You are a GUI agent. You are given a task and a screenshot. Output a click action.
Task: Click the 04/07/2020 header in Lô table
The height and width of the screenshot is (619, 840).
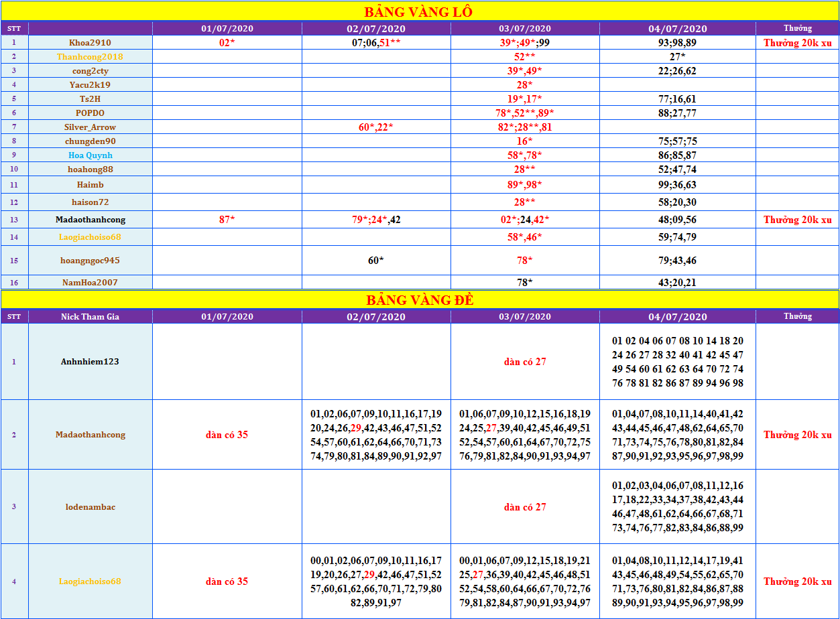(x=678, y=29)
